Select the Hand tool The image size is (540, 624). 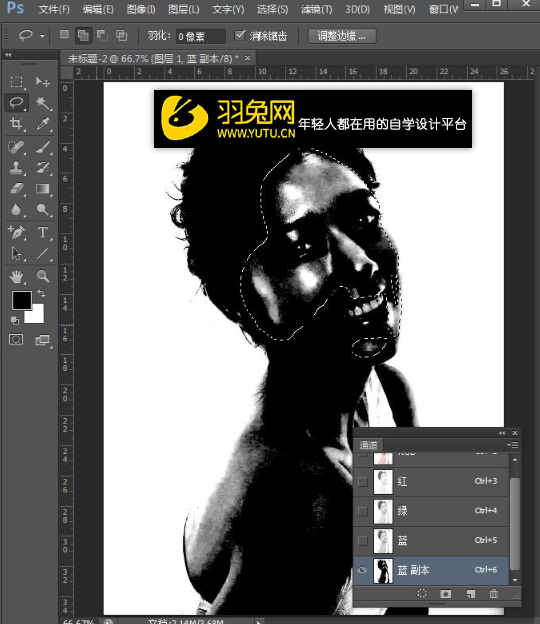[16, 276]
